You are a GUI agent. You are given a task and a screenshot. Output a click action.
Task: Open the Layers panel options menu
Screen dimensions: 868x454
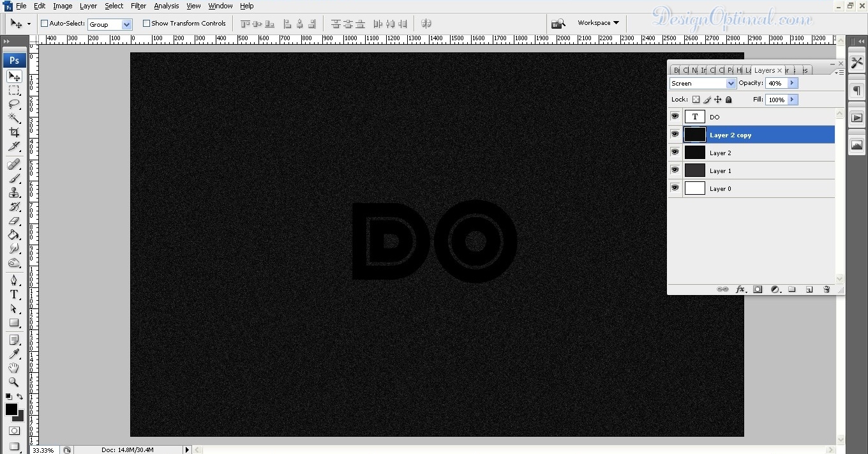tap(839, 72)
